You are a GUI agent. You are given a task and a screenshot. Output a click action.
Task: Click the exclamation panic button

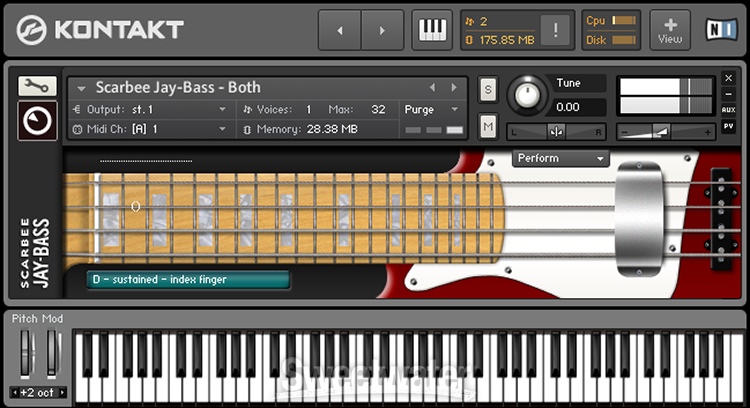(x=555, y=31)
